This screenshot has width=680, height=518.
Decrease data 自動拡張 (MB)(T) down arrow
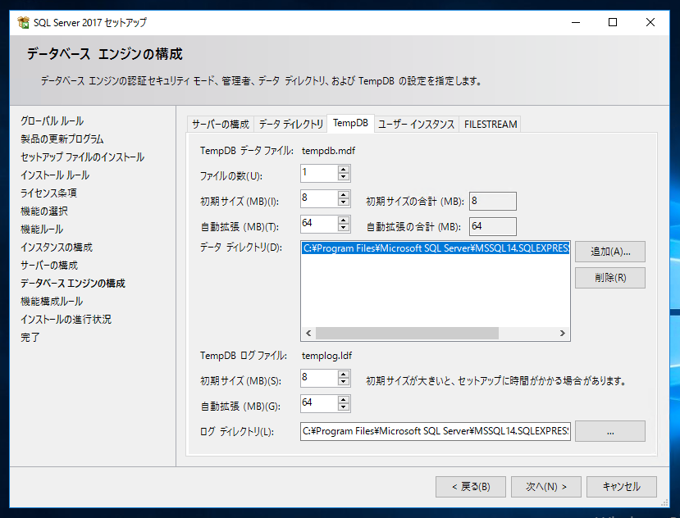[343, 227]
